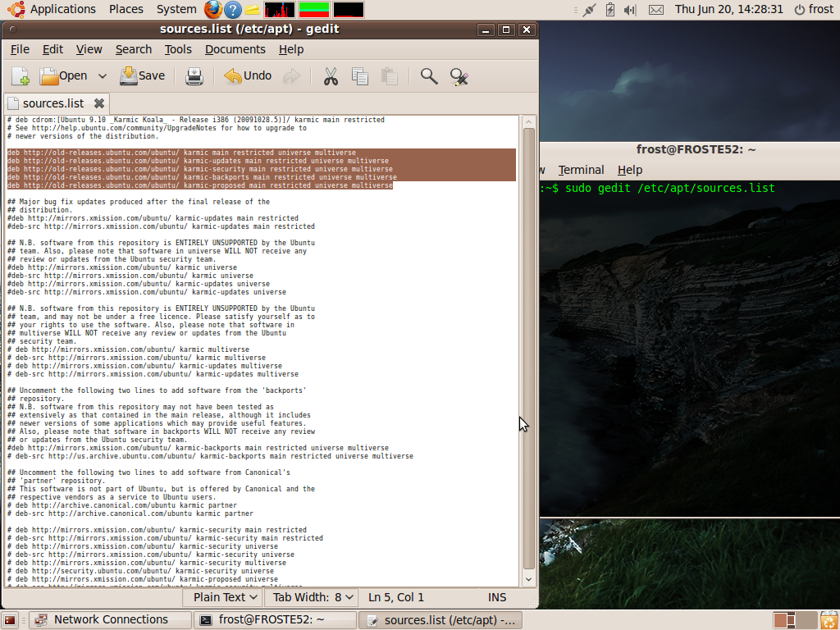Open the View menu in gedit
The image size is (840, 630).
89,49
